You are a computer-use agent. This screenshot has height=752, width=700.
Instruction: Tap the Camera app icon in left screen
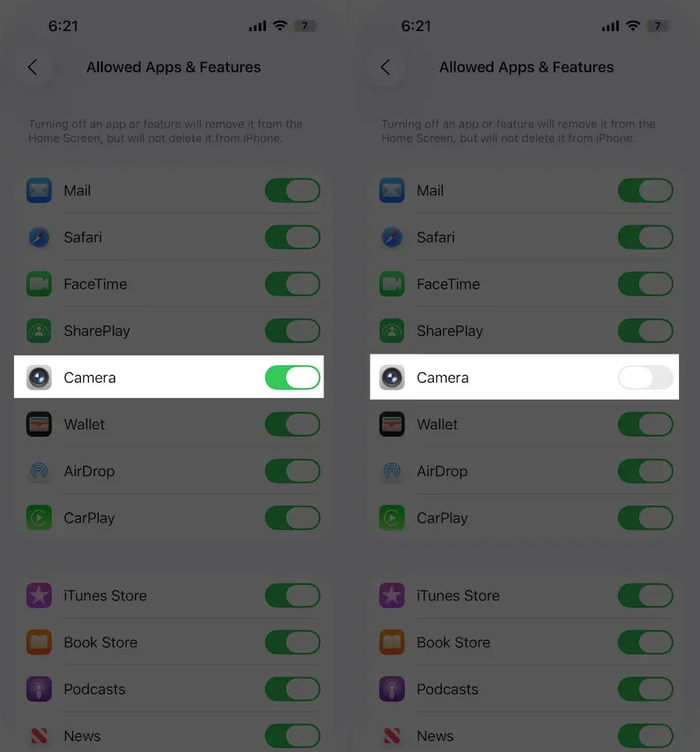[x=39, y=377]
